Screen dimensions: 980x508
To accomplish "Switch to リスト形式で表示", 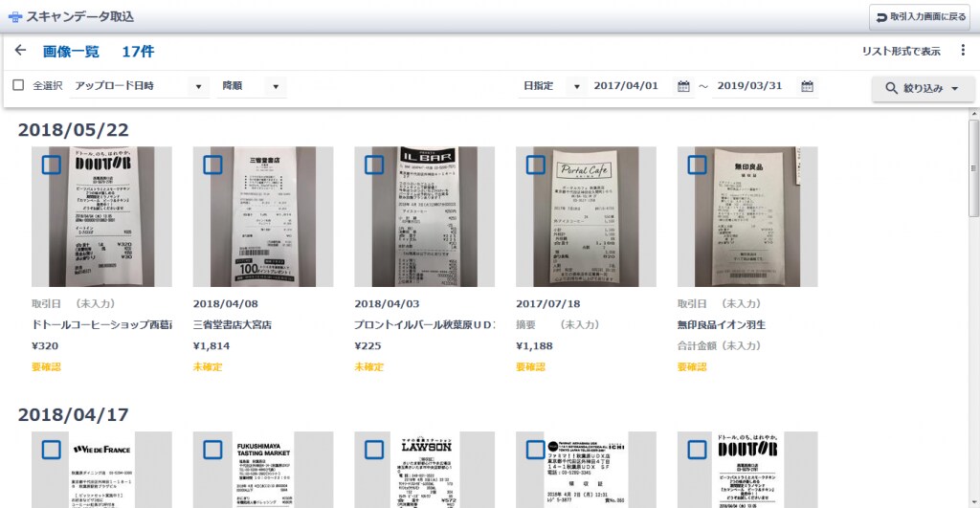I will pos(901,52).
